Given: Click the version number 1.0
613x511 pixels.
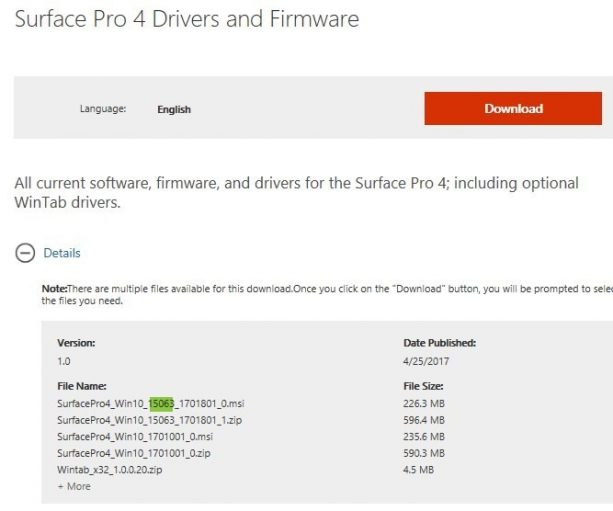Looking at the screenshot, I should tap(65, 360).
